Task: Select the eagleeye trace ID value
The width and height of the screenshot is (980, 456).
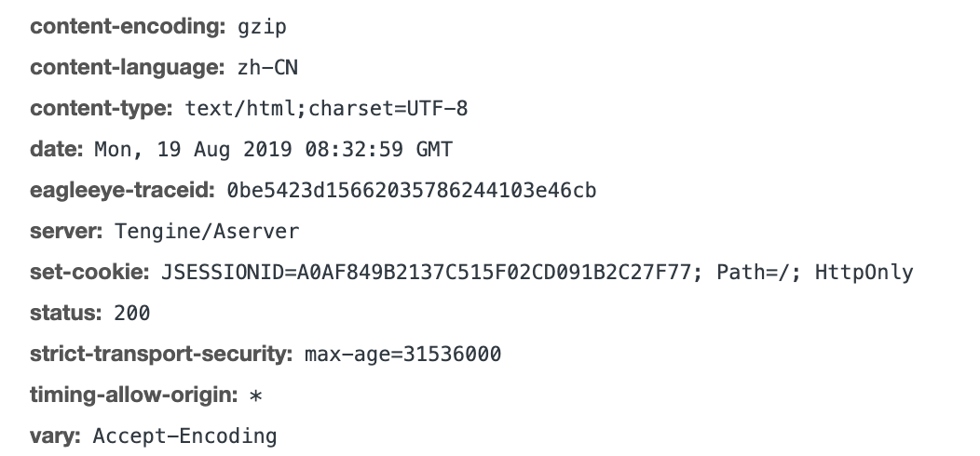Action: [411, 191]
